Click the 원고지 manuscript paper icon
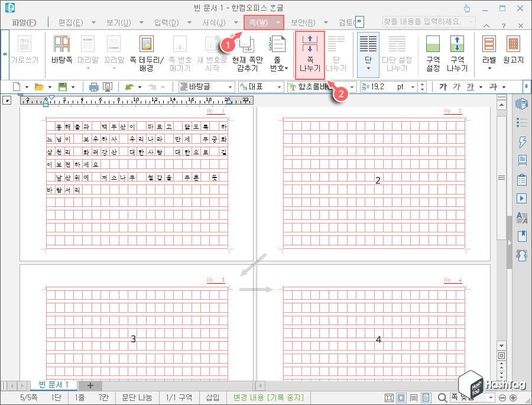Screen dimensions: 532x405 pos(513,44)
